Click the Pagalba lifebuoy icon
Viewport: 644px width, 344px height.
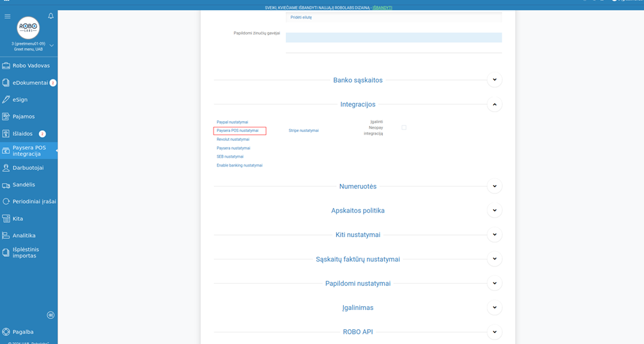point(6,332)
